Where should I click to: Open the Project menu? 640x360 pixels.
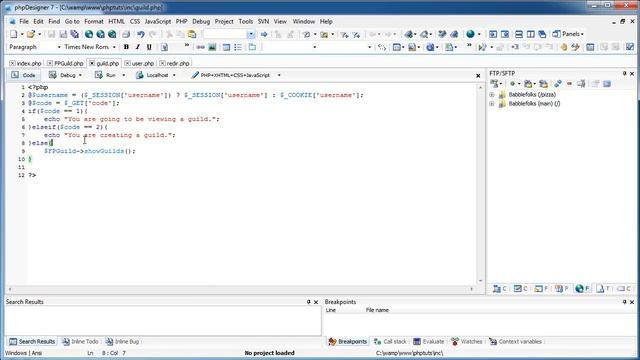click(224, 22)
